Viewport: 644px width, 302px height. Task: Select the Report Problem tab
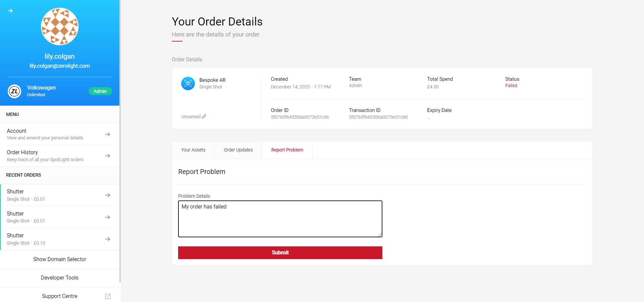pos(287,150)
